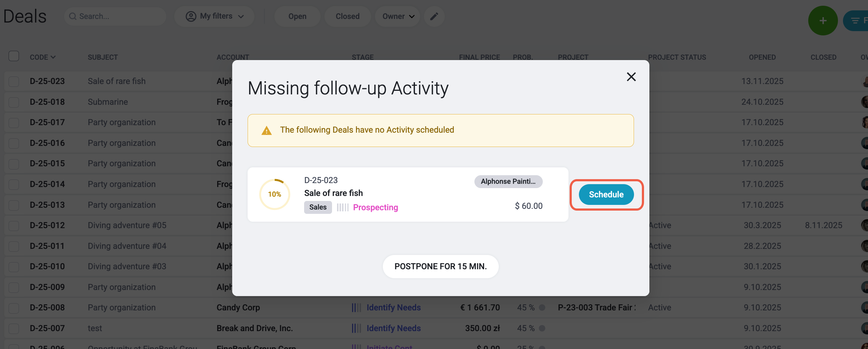Click the Schedule button for D-25-023
Screen dimensions: 868x349
click(x=606, y=195)
